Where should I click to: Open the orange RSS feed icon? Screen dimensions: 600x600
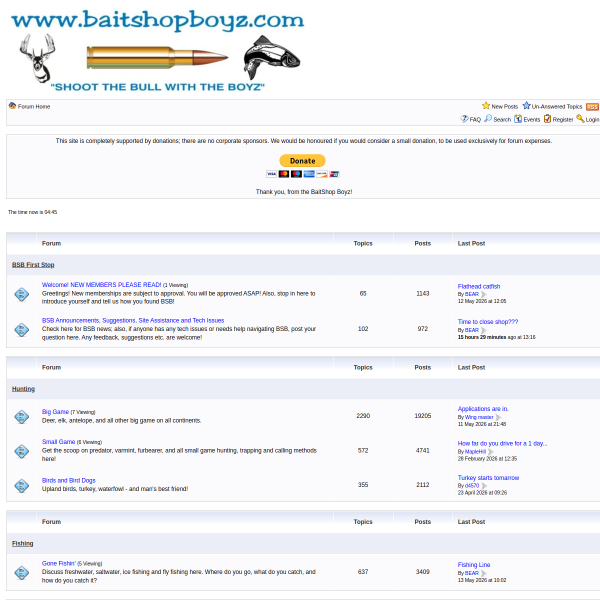click(x=592, y=107)
